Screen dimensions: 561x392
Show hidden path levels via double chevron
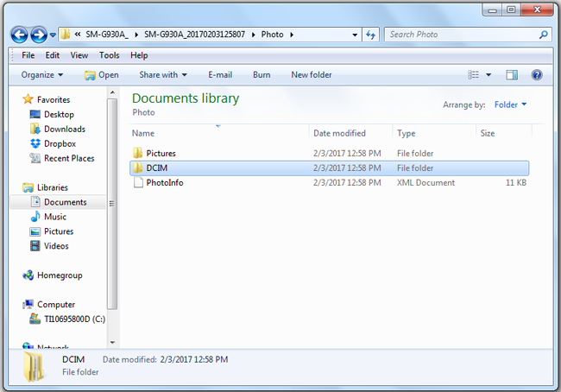[78, 35]
